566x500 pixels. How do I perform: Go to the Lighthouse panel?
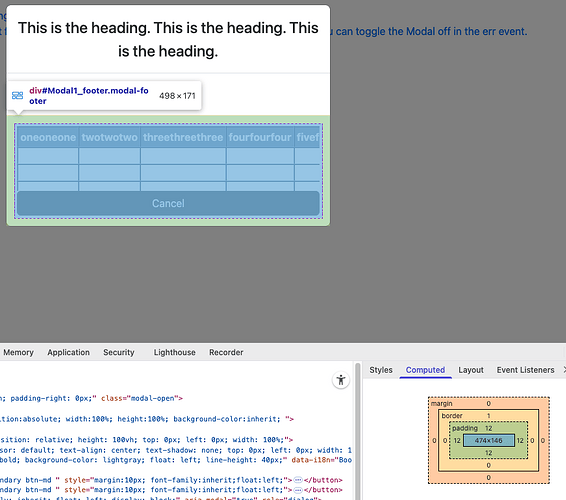[175, 352]
